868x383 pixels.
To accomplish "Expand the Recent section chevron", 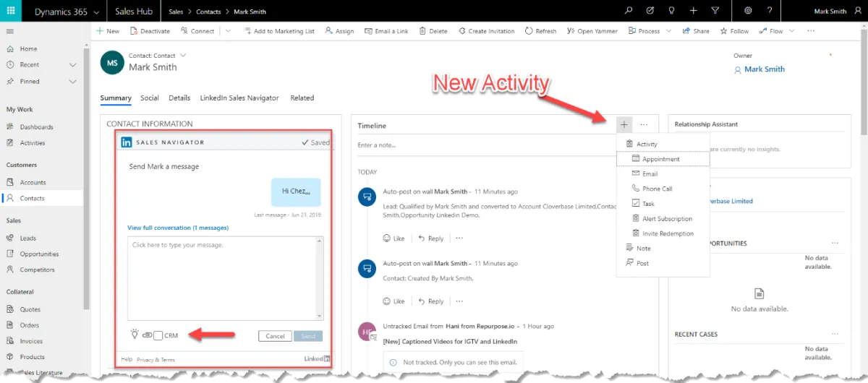I will pyautogui.click(x=72, y=65).
